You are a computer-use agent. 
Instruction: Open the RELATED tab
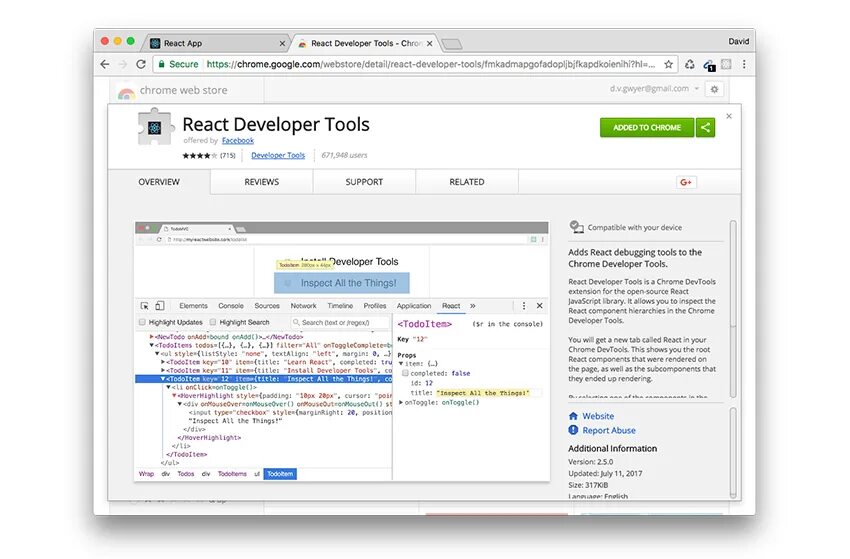click(x=467, y=182)
